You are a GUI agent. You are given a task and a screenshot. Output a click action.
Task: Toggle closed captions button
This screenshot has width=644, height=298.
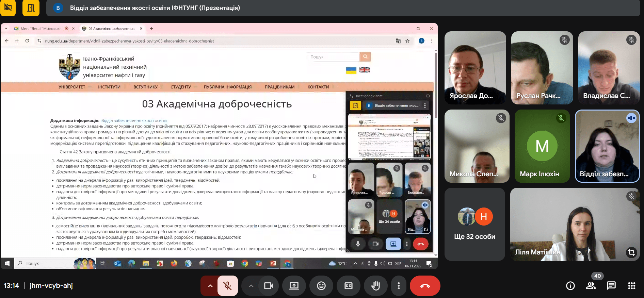coord(348,286)
